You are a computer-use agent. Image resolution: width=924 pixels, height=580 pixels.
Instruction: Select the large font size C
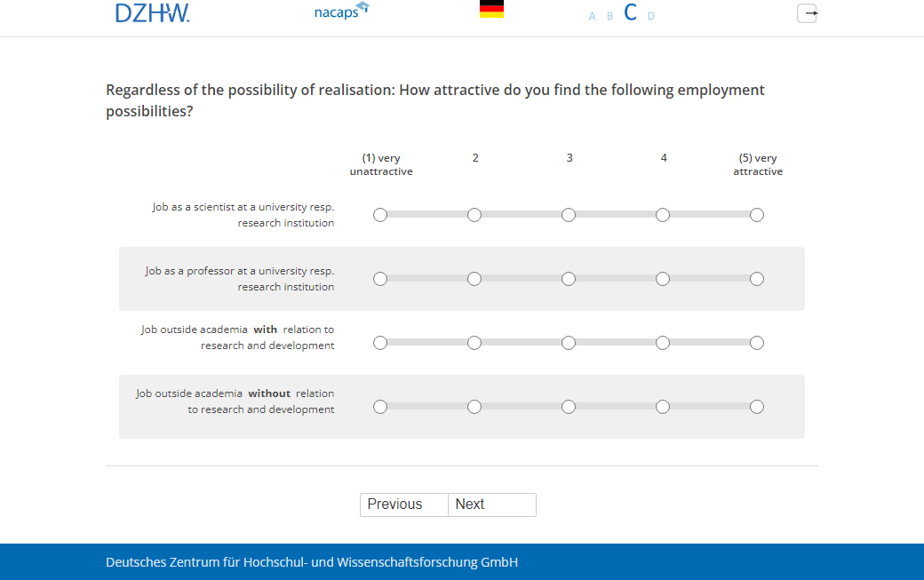[x=631, y=13]
